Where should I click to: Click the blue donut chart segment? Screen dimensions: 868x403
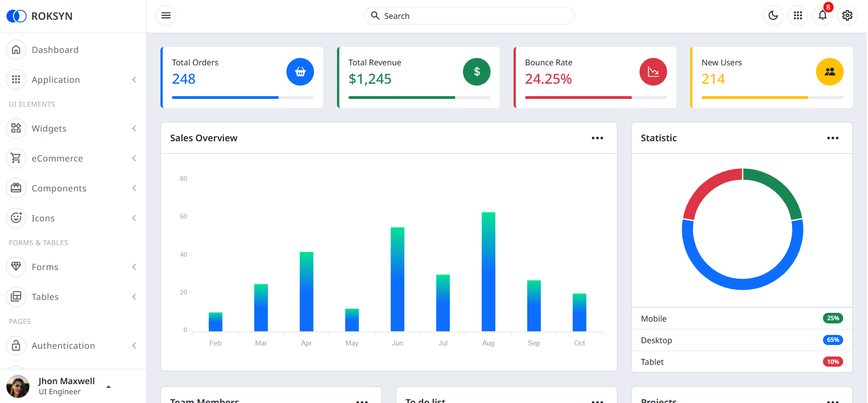tap(742, 283)
